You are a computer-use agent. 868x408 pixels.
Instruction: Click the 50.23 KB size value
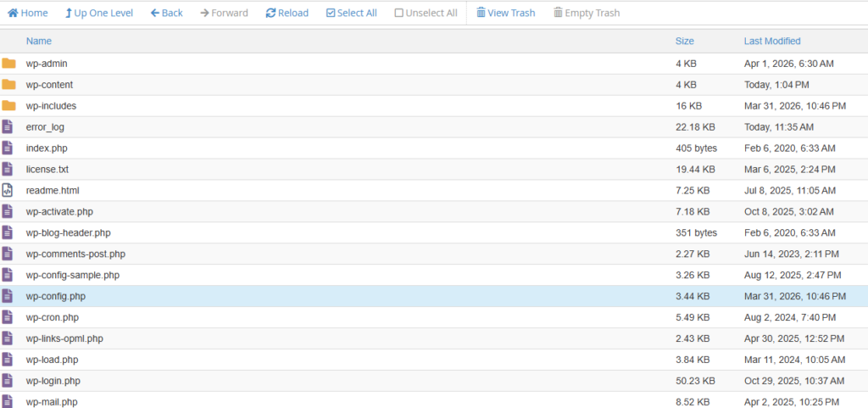tap(695, 381)
